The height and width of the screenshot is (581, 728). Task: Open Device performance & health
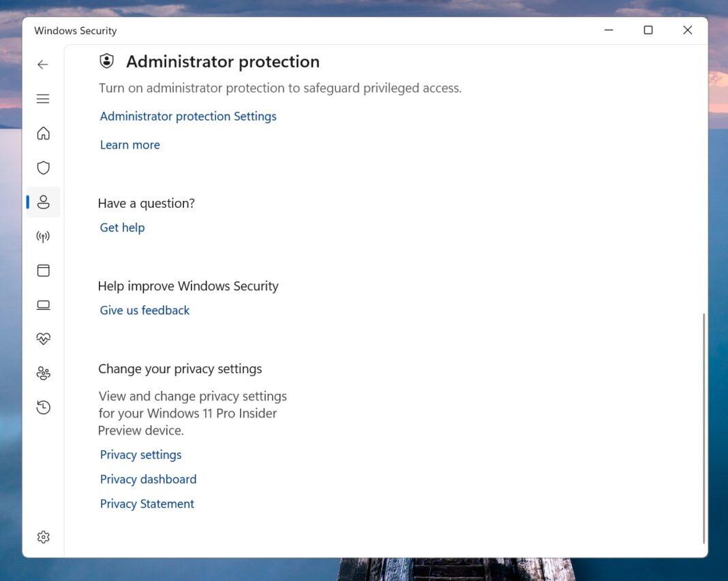click(43, 339)
